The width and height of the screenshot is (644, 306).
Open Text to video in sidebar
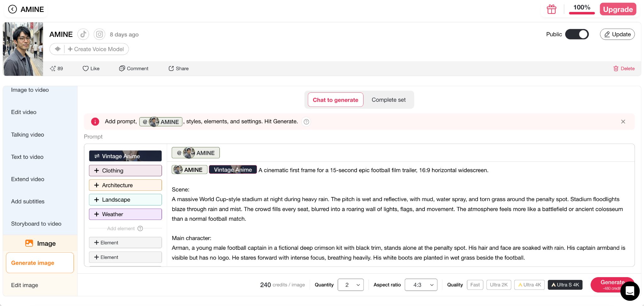pyautogui.click(x=27, y=157)
